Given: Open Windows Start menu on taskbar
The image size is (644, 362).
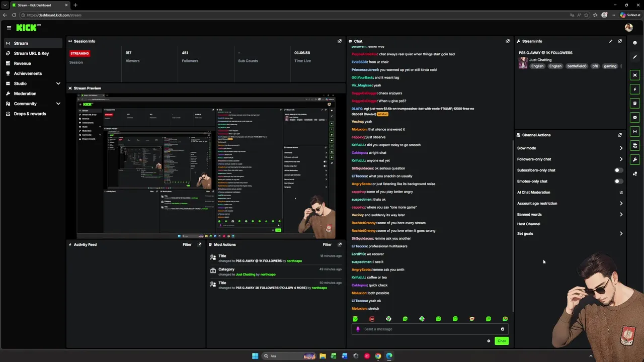Looking at the screenshot, I should [x=255, y=356].
